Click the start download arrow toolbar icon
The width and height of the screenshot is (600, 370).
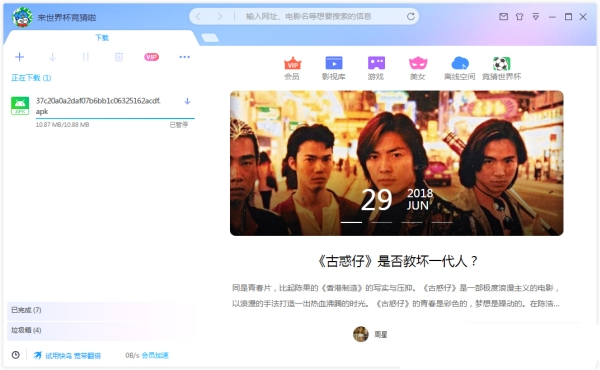(52, 57)
